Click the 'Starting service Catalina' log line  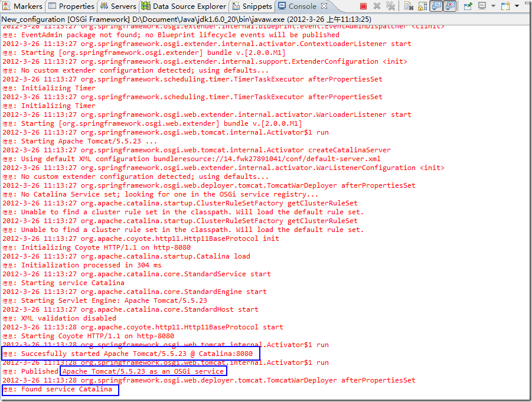pos(63,283)
